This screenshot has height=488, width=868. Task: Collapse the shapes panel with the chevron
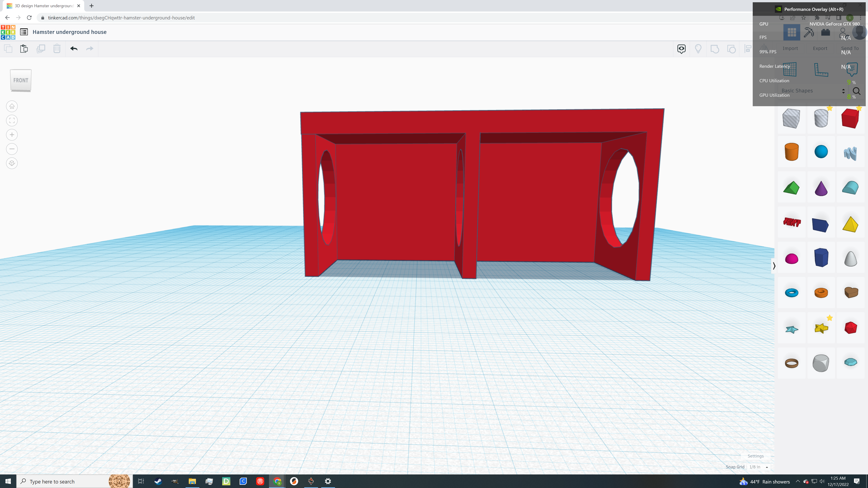point(774,266)
